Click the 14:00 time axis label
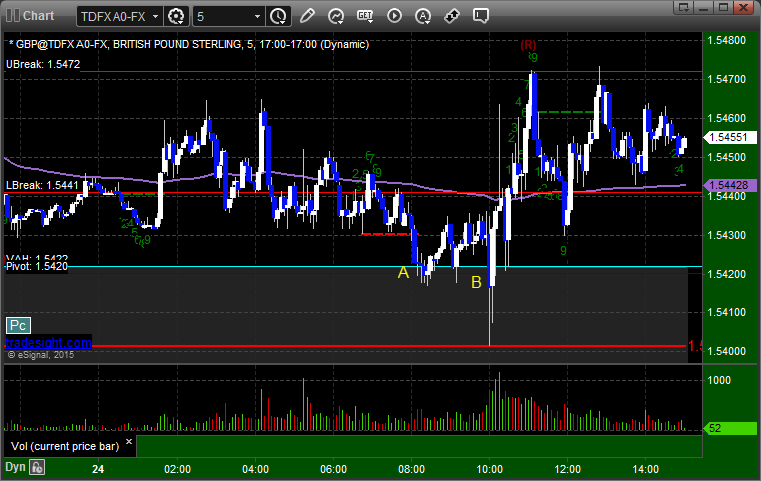The height and width of the screenshot is (481, 761). (x=645, y=469)
